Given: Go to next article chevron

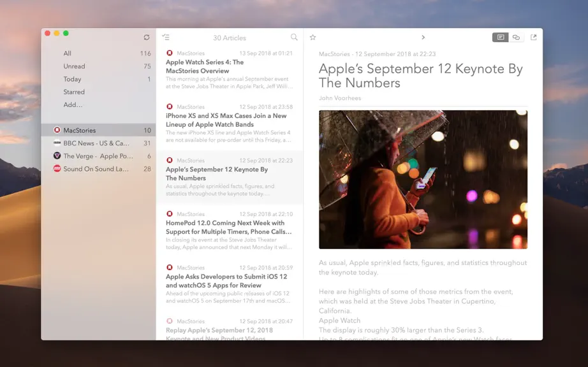Looking at the screenshot, I should pyautogui.click(x=423, y=37).
